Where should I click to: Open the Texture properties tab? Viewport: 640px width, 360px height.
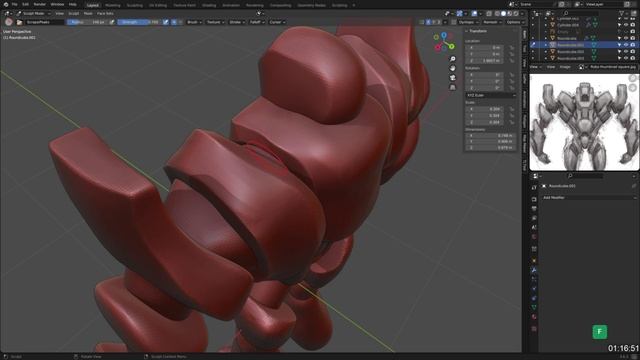click(534, 328)
